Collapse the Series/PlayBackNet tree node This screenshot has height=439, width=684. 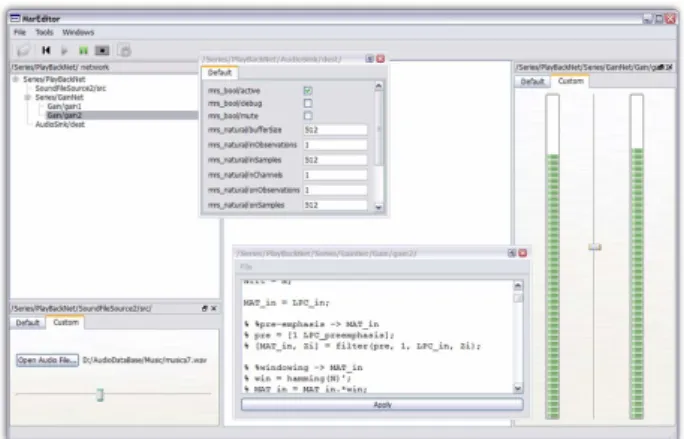tap(16, 79)
